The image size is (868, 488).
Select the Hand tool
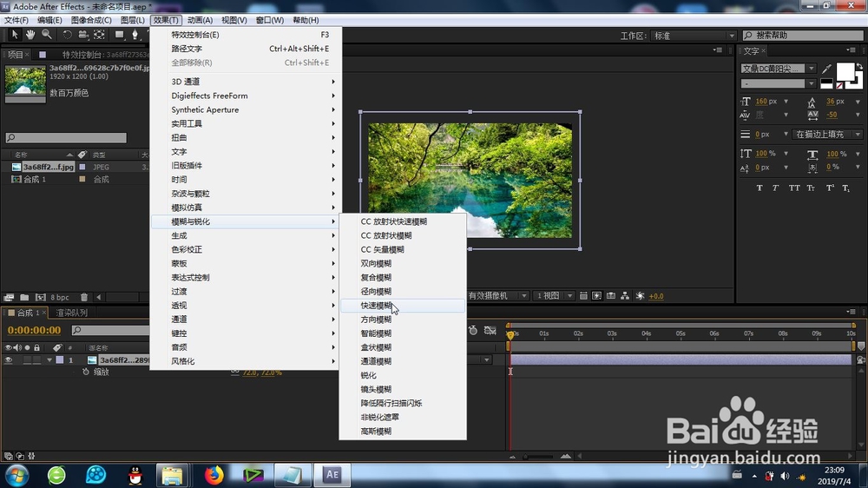[x=30, y=35]
